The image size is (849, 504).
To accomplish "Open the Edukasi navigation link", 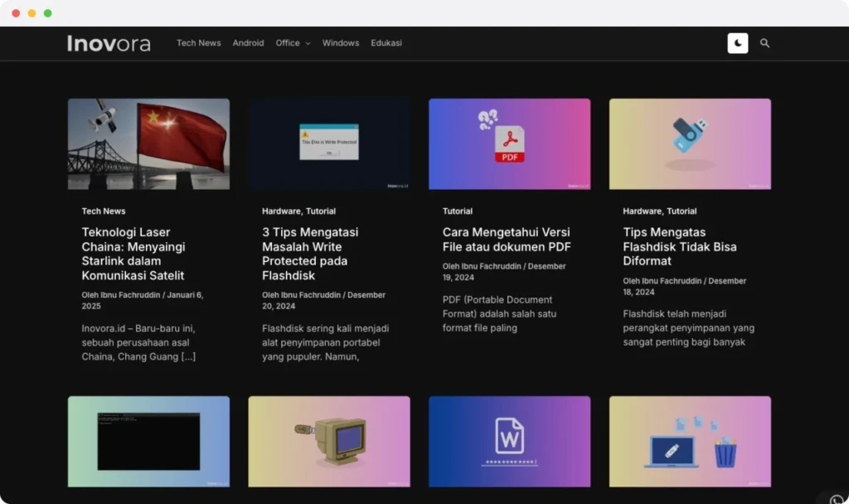I will click(x=386, y=43).
